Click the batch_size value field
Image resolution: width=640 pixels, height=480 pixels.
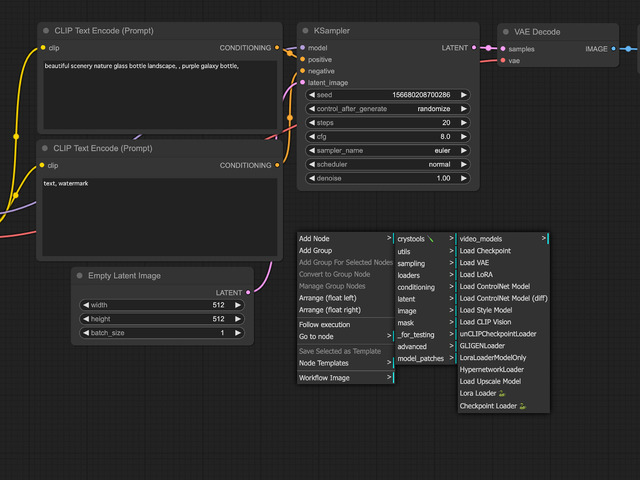162,333
